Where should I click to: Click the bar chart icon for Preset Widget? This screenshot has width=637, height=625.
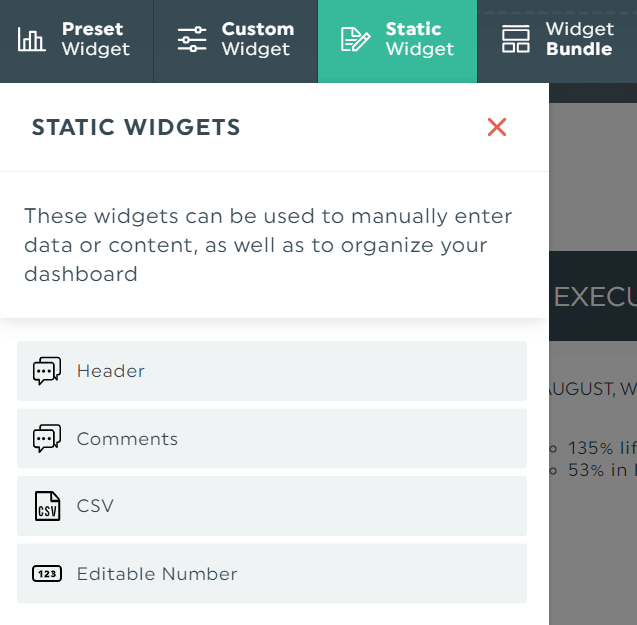(x=31, y=39)
